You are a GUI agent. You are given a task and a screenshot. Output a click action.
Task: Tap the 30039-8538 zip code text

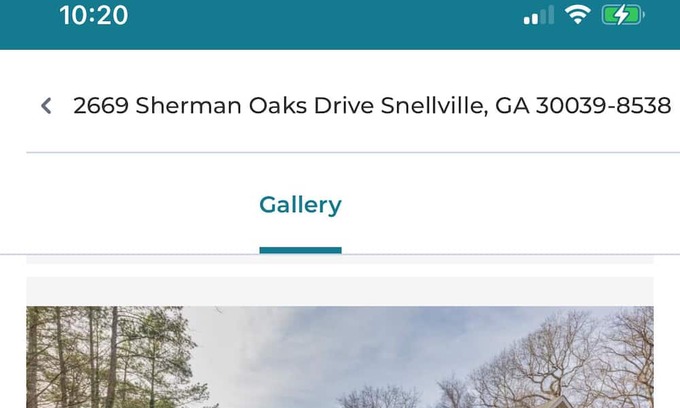click(604, 106)
